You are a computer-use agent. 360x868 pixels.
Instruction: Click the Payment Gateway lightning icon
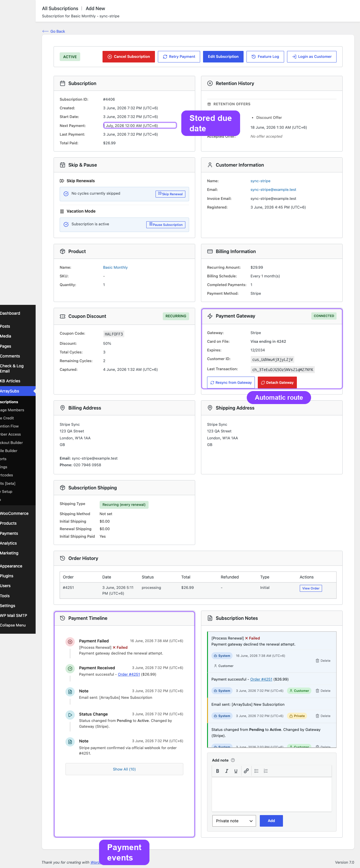pos(210,316)
